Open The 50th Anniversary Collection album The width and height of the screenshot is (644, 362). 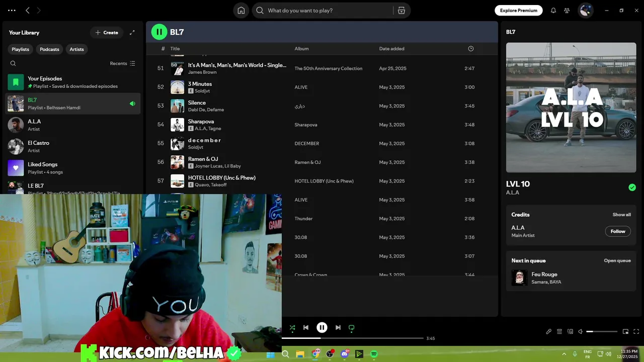[328, 68]
